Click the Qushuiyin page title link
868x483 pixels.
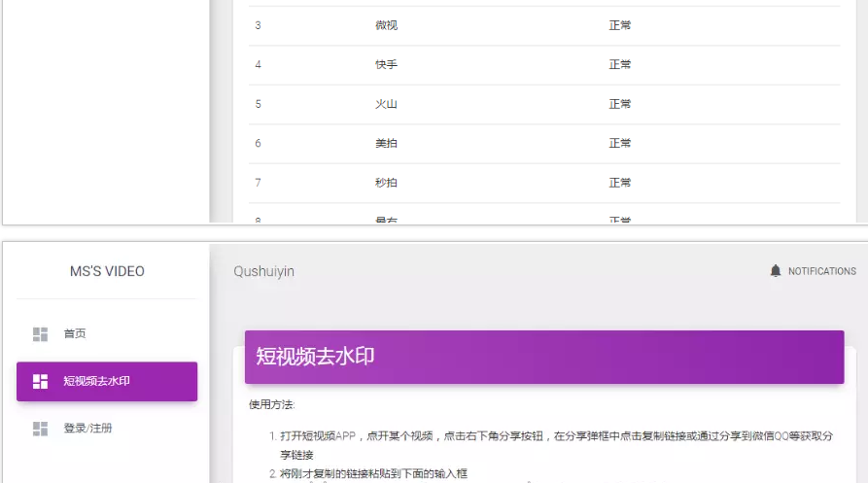(x=263, y=272)
